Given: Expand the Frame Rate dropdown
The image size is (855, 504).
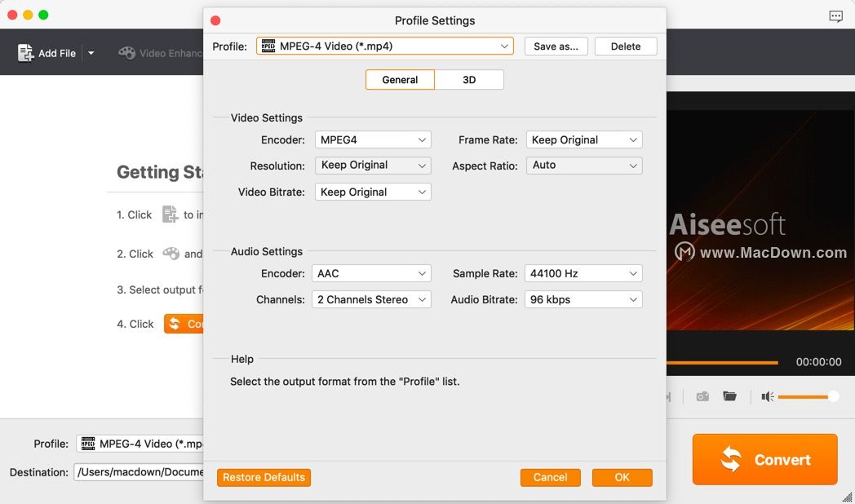Looking at the screenshot, I should 583,139.
